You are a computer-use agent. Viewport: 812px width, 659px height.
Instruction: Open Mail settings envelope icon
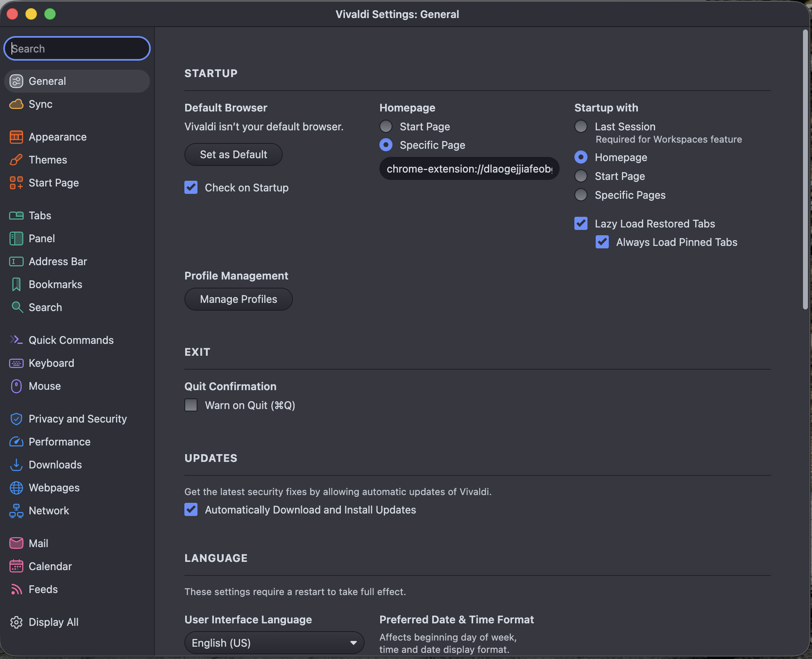click(x=16, y=543)
